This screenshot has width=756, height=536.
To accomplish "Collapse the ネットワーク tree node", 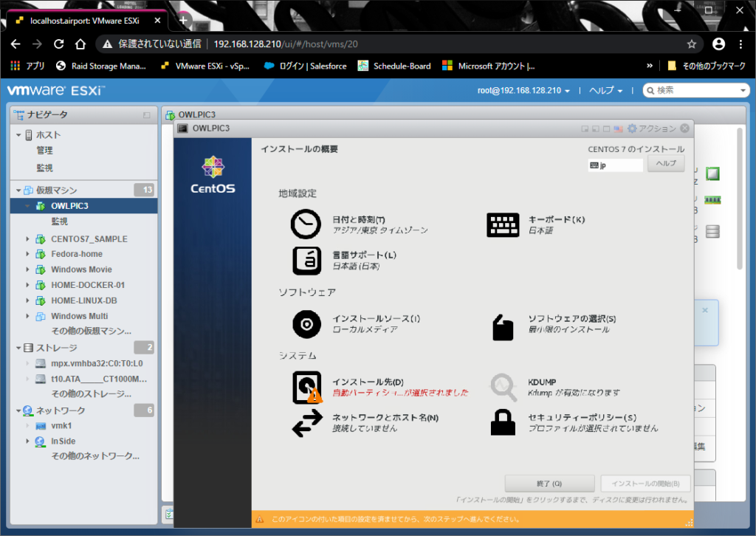I will click(18, 410).
